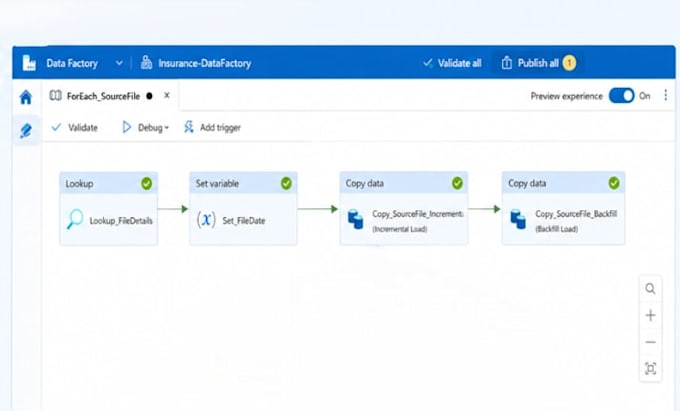This screenshot has width=680, height=411.
Task: Click the Publish all pending count badge
Action: pos(569,63)
